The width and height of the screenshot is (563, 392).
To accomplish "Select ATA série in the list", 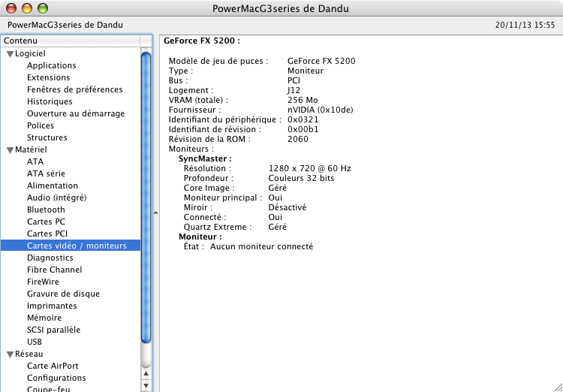I will point(46,173).
